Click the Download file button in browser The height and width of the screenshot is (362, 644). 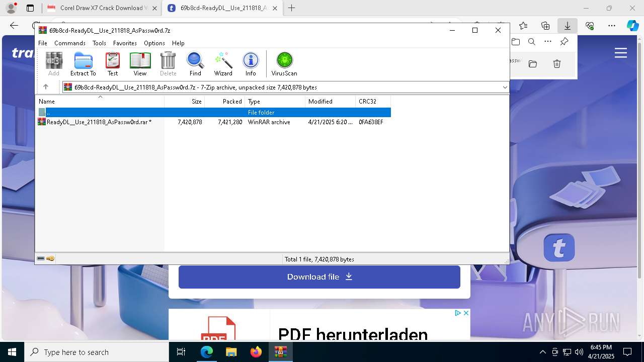(x=319, y=277)
